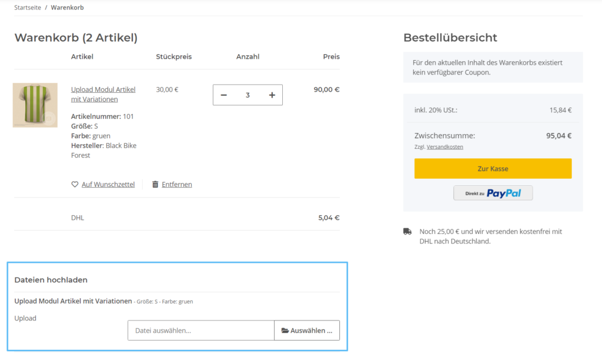Click the delivery truck icon near shipping notice
This screenshot has height=364, width=602.
[x=407, y=231]
